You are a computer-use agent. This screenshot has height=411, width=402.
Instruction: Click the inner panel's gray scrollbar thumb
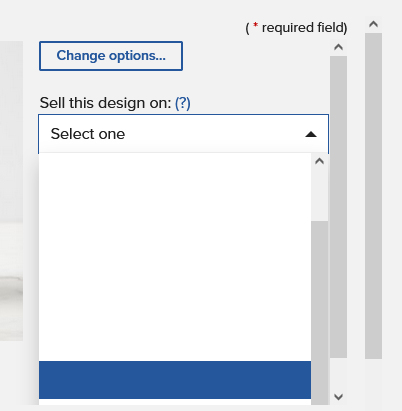pyautogui.click(x=338, y=207)
